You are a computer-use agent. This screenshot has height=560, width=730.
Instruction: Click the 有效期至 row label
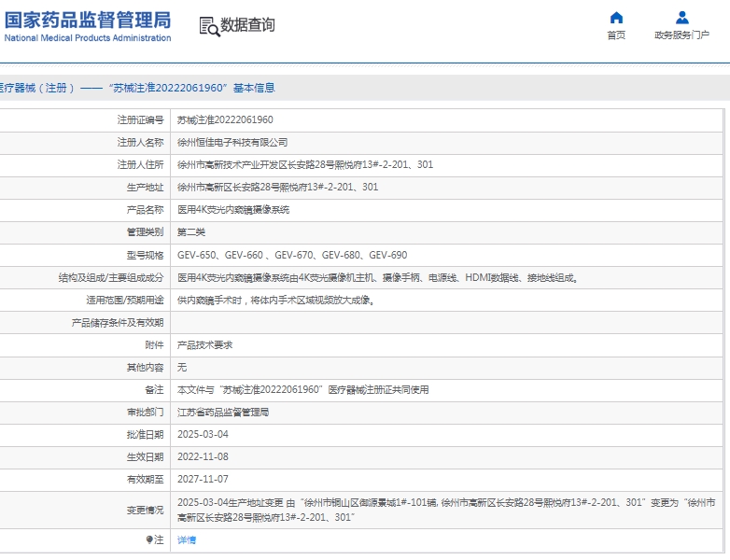click(x=145, y=479)
